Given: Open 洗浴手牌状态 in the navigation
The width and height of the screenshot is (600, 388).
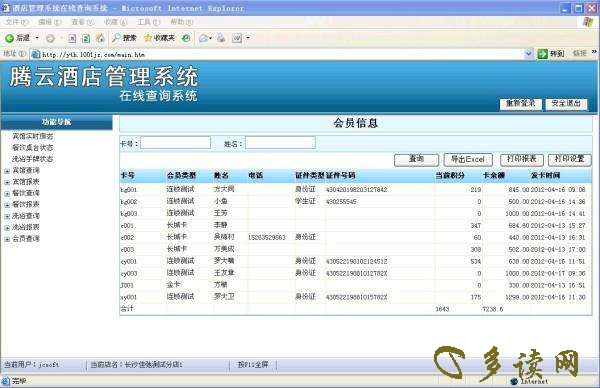Looking at the screenshot, I should tap(33, 159).
